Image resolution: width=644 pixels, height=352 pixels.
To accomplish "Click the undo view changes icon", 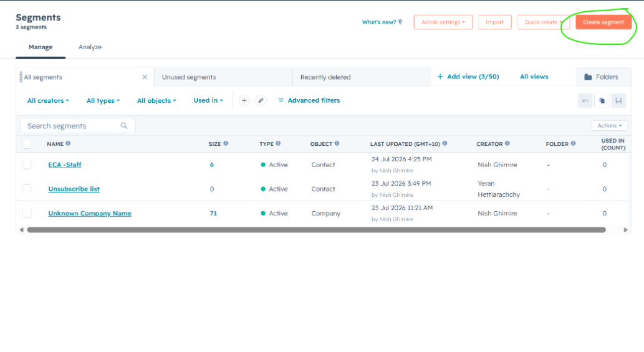I will tap(585, 100).
